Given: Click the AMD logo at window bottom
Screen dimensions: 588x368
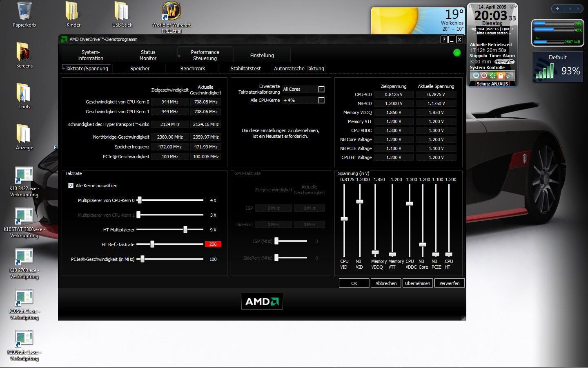Looking at the screenshot, I should click(x=262, y=301).
